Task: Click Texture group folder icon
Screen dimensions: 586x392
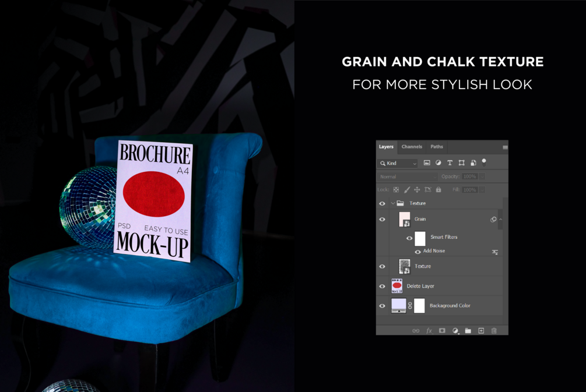Action: point(400,203)
